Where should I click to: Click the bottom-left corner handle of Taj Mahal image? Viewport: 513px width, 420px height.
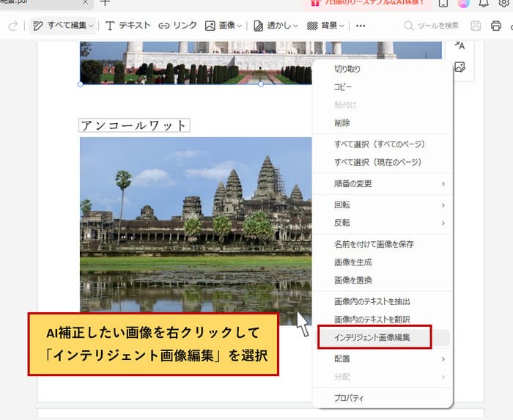(x=80, y=84)
